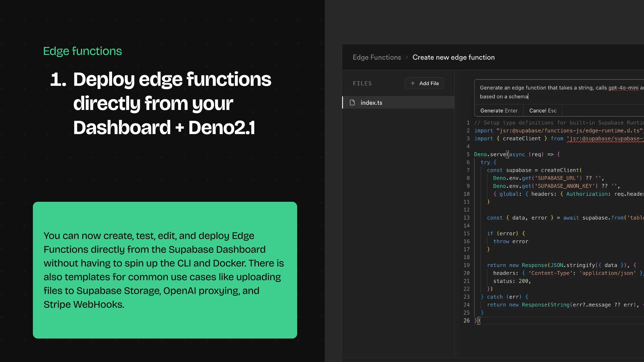
Task: Click Cancel Esc button
Action: pyautogui.click(x=542, y=111)
